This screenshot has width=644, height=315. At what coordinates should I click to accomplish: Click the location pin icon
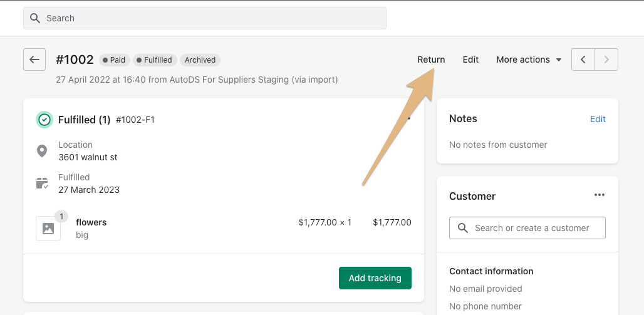click(x=42, y=151)
